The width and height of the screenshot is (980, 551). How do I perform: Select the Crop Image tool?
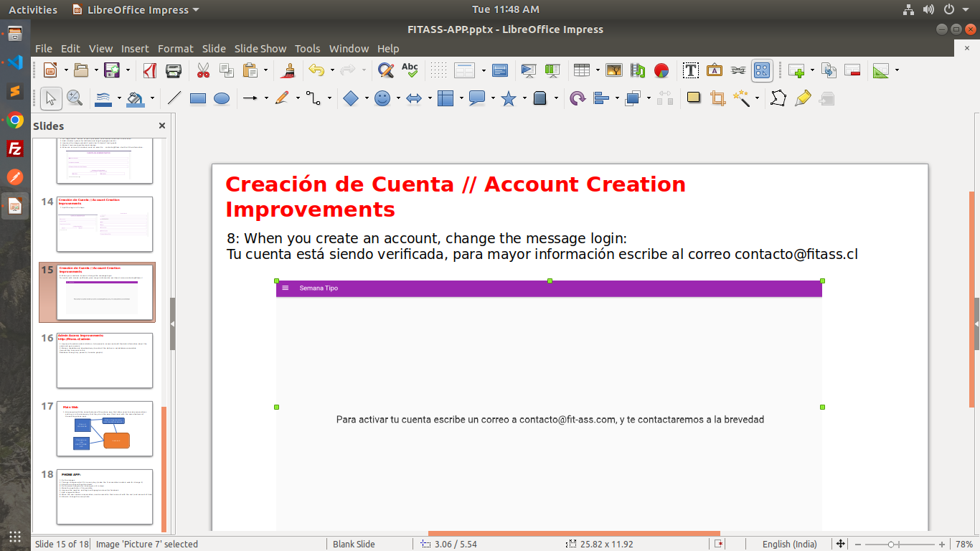(717, 98)
